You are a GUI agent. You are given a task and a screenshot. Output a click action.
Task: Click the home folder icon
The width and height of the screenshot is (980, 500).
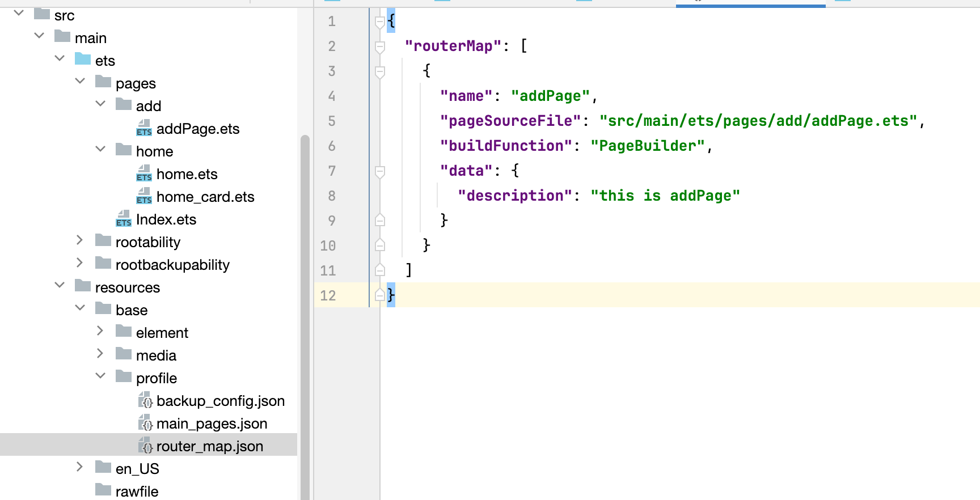[124, 150]
